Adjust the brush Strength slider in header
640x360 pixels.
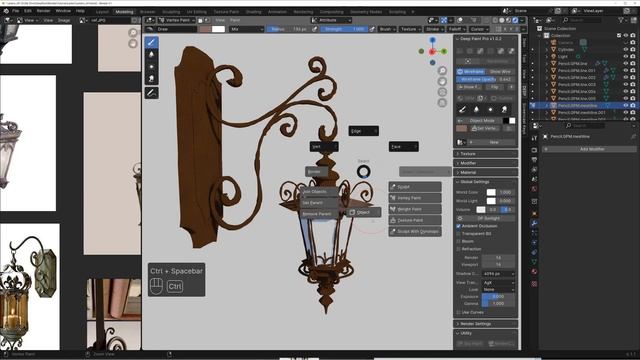344,29
